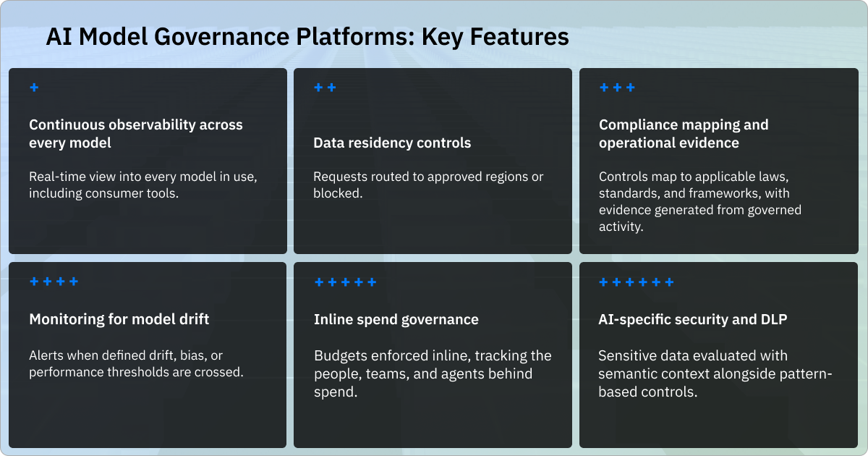Click the double plus icon above Data residency controls
This screenshot has width=868, height=456.
tap(325, 88)
